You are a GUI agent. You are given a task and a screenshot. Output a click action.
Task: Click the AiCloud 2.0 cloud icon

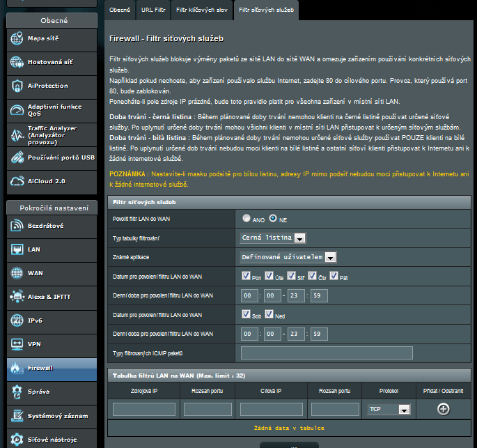pos(17,181)
